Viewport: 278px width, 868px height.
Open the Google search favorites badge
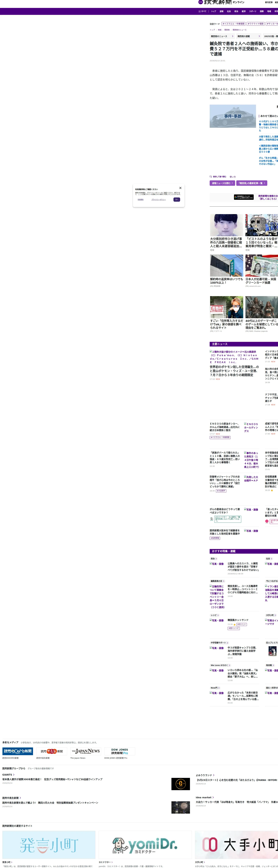(244, 197)
